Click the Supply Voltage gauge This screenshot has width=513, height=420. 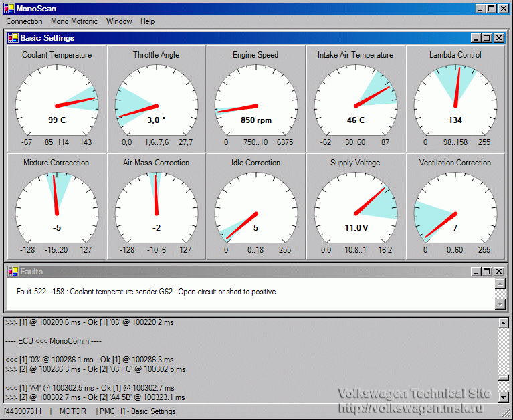pyautogui.click(x=355, y=205)
